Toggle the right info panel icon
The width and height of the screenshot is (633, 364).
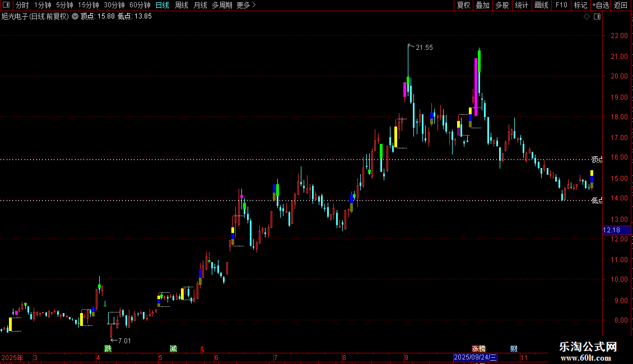(597, 17)
